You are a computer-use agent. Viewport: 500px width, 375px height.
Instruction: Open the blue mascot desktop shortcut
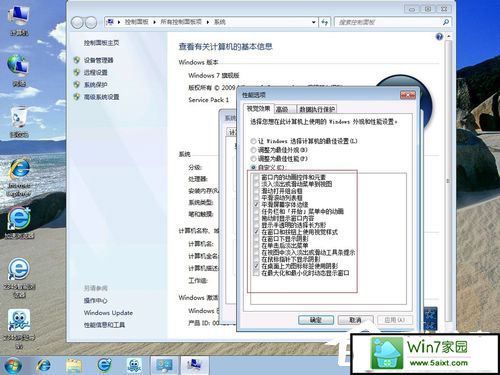coord(19,328)
